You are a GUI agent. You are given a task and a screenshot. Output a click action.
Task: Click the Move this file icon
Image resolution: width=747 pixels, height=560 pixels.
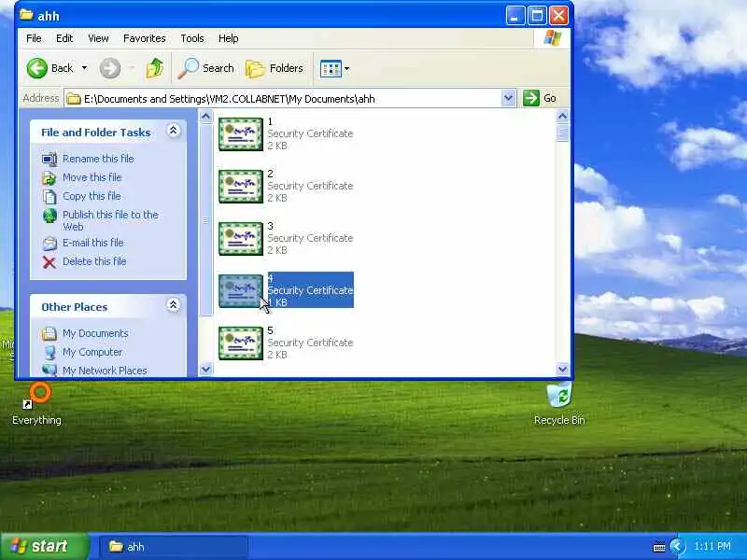pos(49,178)
